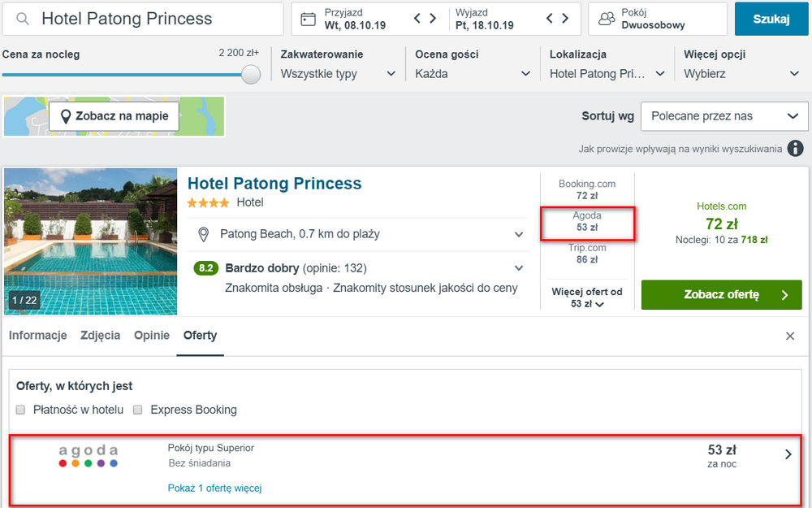Go to previous arrival date arrow
Screen dimensions: 812x508
(x=417, y=19)
